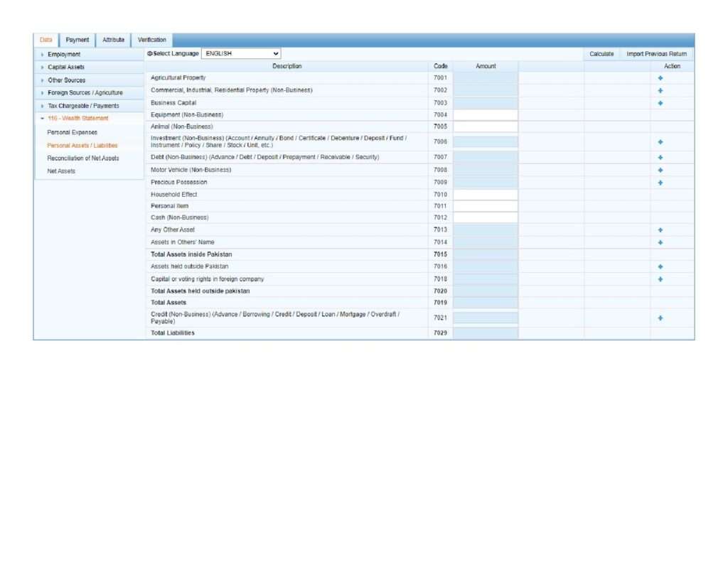
Task: Expand the Capital Assets sidebar section
Action: (66, 67)
